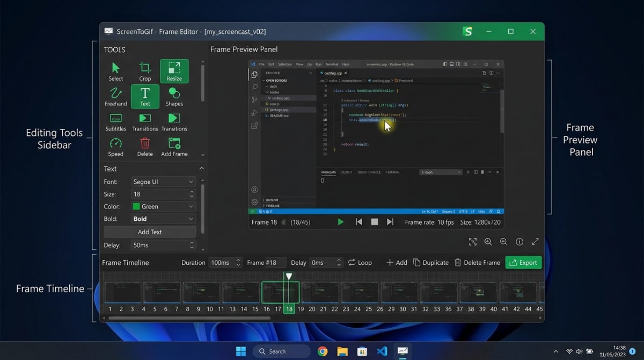Open the Freehand drawing tool
The width and height of the screenshot is (644, 360).
point(115,97)
